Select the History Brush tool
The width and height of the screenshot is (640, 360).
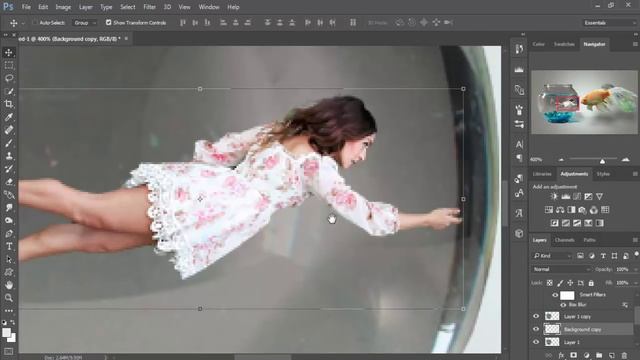tap(9, 169)
